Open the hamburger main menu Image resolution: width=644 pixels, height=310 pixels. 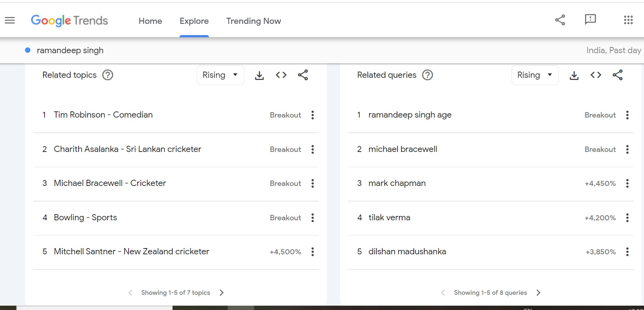click(x=10, y=21)
